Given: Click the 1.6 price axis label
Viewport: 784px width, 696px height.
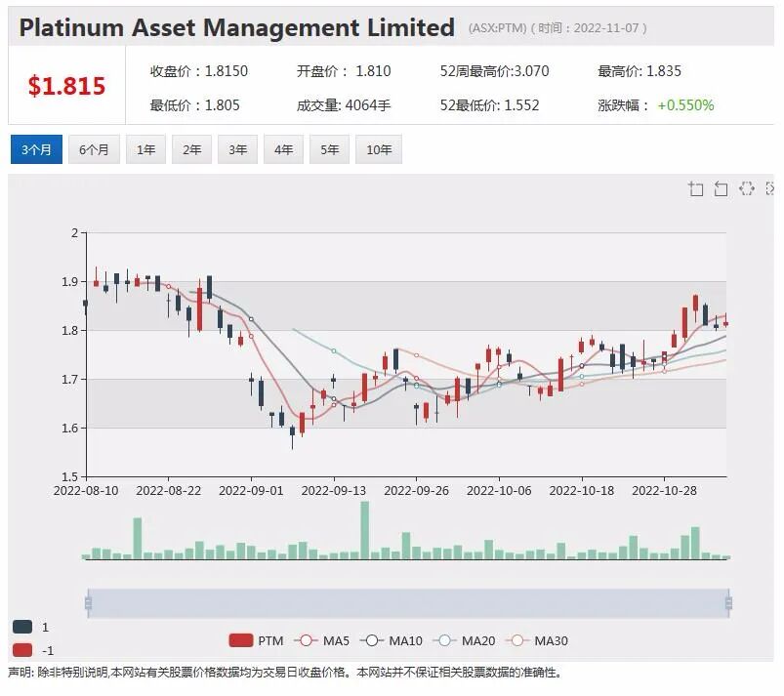Looking at the screenshot, I should (x=70, y=428).
